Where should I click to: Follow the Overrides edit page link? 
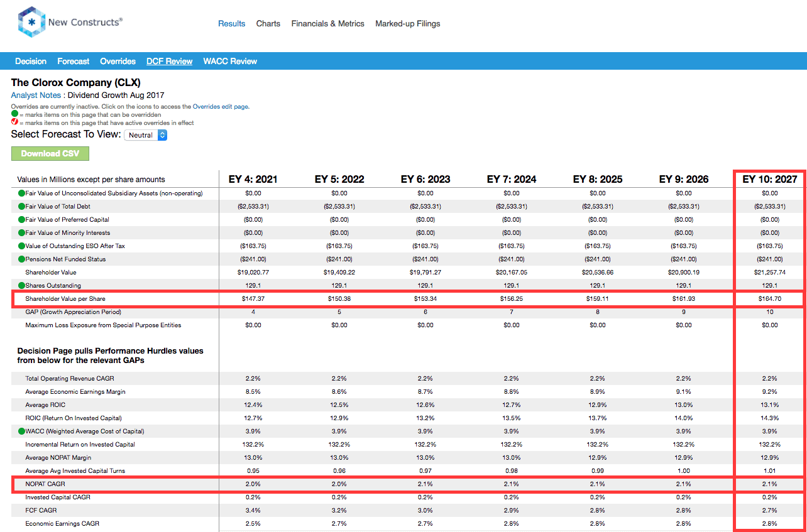pyautogui.click(x=220, y=107)
